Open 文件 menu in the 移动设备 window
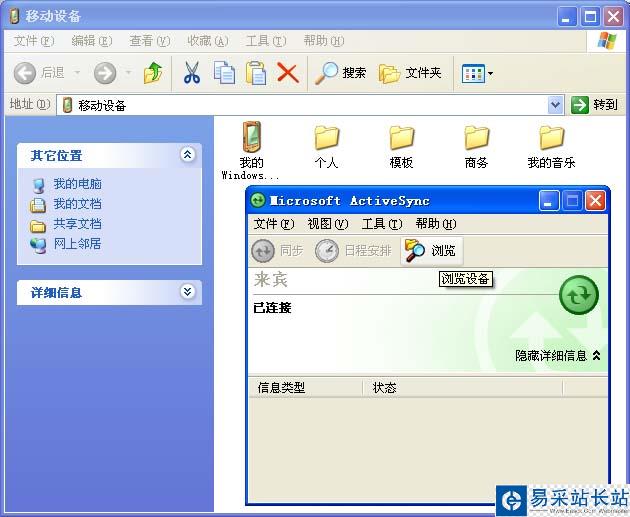Image resolution: width=630 pixels, height=517 pixels. 34,41
